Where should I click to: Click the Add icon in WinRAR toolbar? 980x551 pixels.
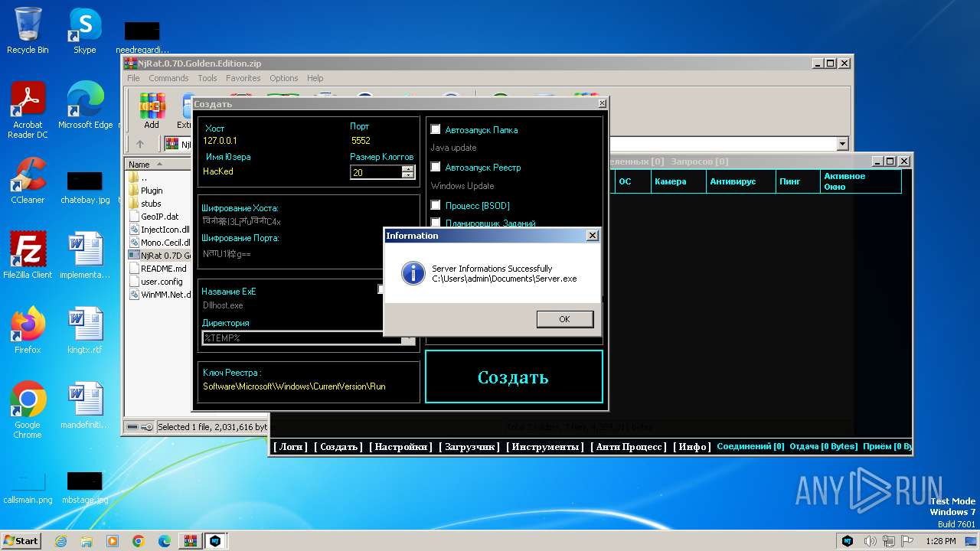point(152,111)
